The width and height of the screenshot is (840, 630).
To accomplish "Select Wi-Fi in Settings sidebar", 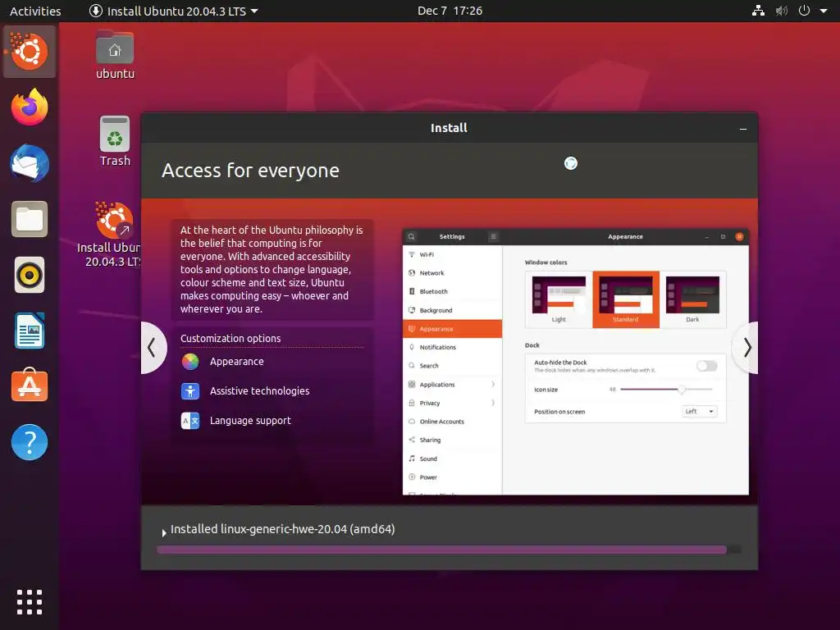I will (452, 254).
